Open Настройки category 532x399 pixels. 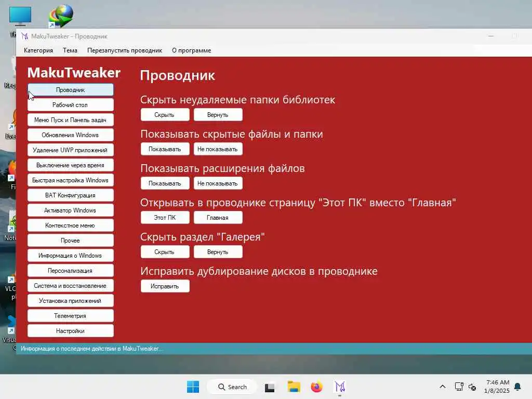71,331
